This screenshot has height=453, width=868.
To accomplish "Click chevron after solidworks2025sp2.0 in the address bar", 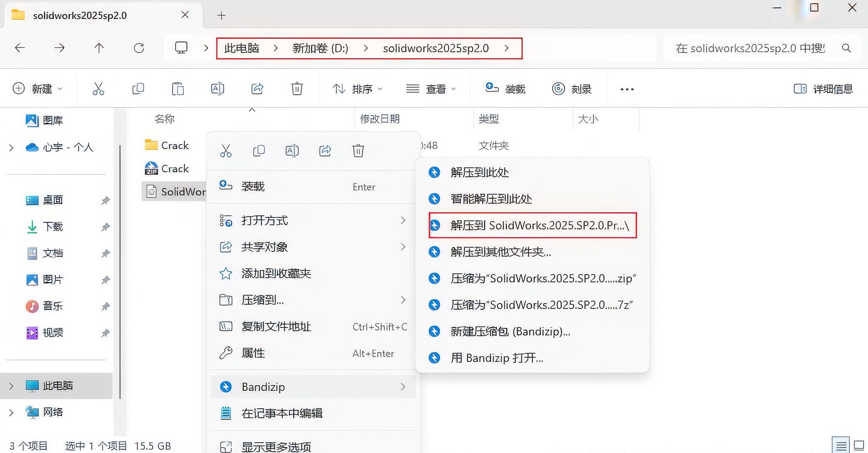I will (x=506, y=48).
